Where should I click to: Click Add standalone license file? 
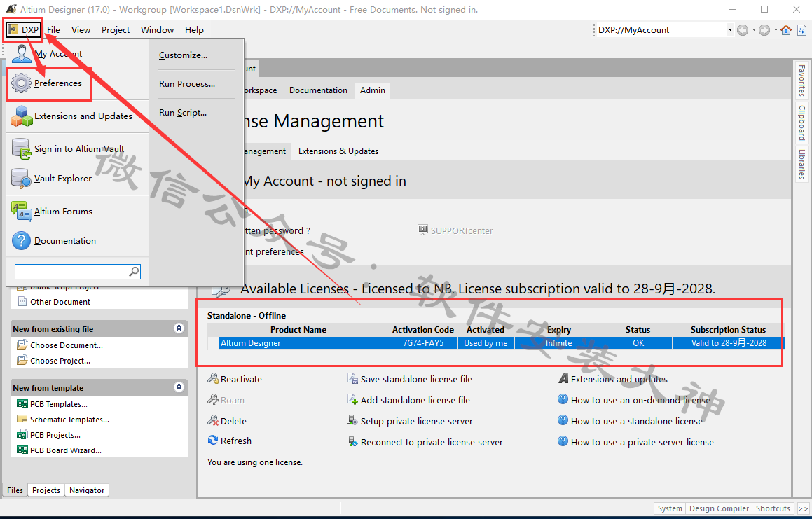[415, 401]
